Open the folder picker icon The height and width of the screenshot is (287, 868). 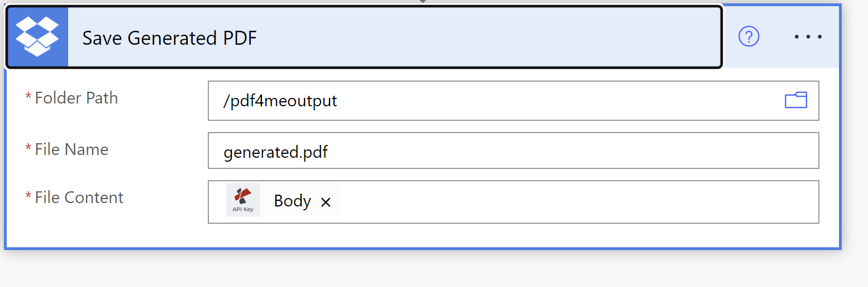[x=796, y=101]
